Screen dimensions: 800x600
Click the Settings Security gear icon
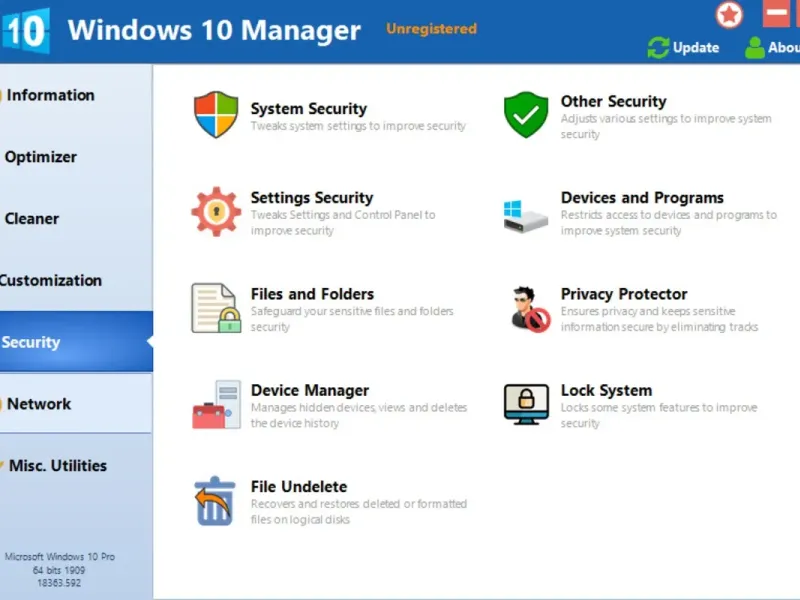pos(216,211)
